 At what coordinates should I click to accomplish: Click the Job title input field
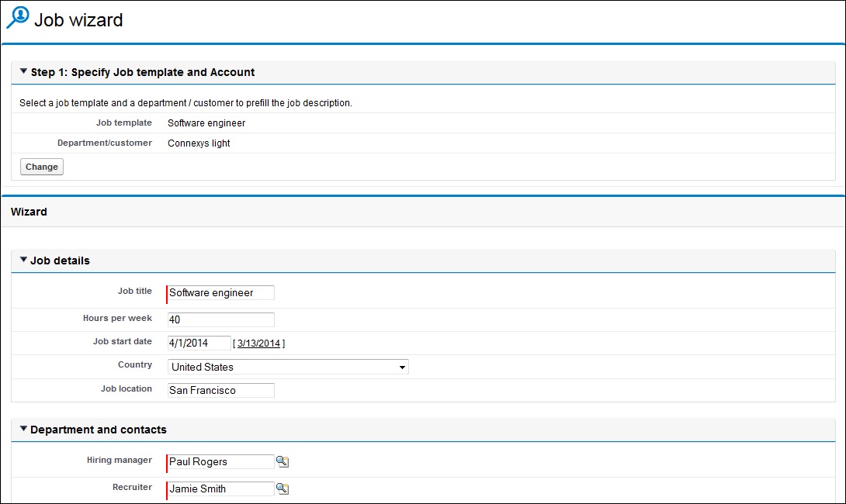220,292
